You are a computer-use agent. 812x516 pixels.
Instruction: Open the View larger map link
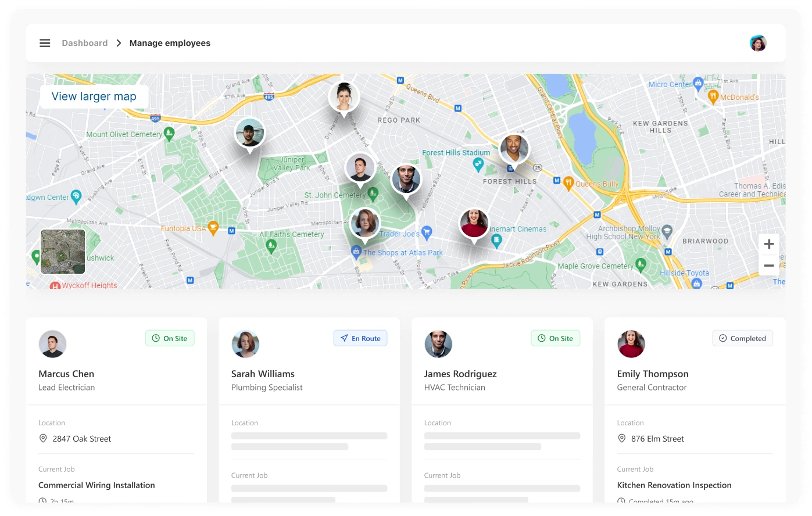pos(94,96)
